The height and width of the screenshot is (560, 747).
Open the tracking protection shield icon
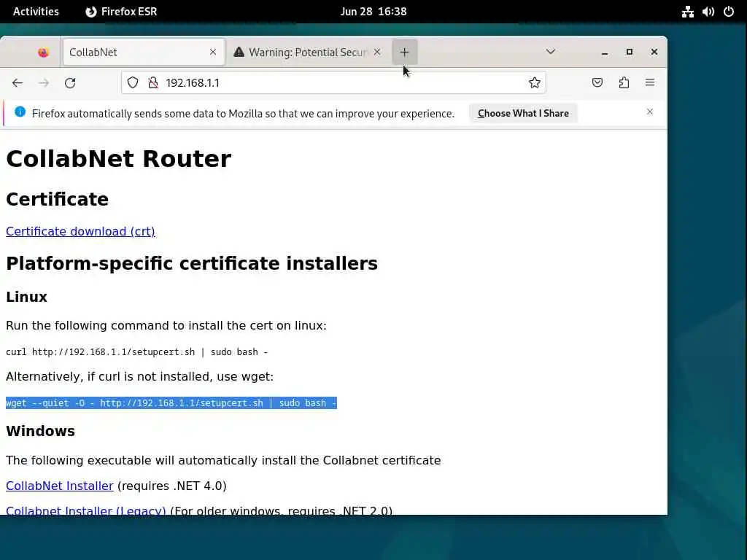click(x=133, y=83)
